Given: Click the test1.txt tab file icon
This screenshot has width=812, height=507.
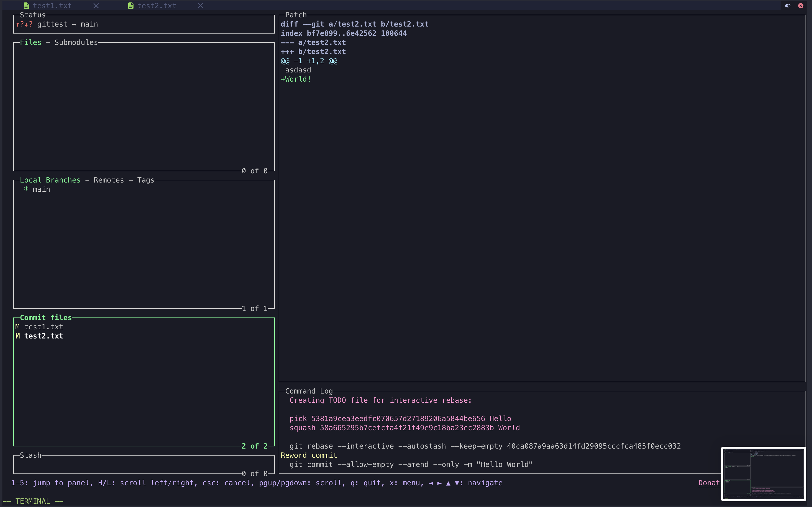Looking at the screenshot, I should click(26, 6).
